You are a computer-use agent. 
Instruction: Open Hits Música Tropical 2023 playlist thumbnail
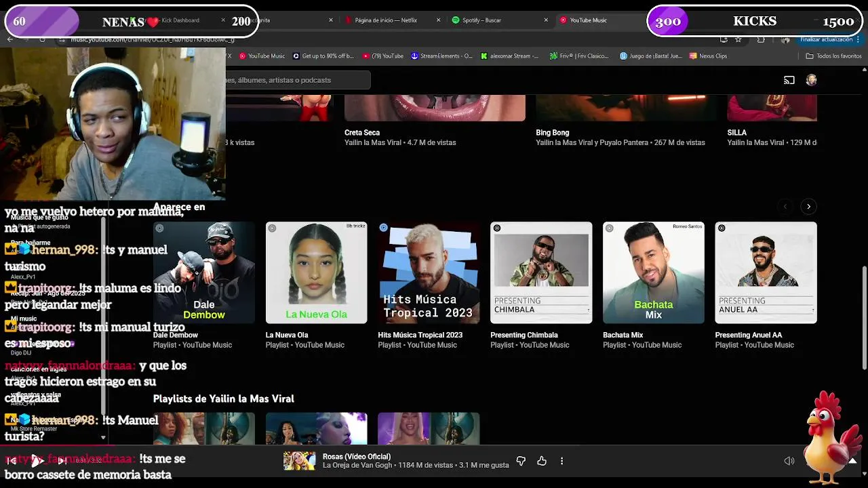point(429,272)
